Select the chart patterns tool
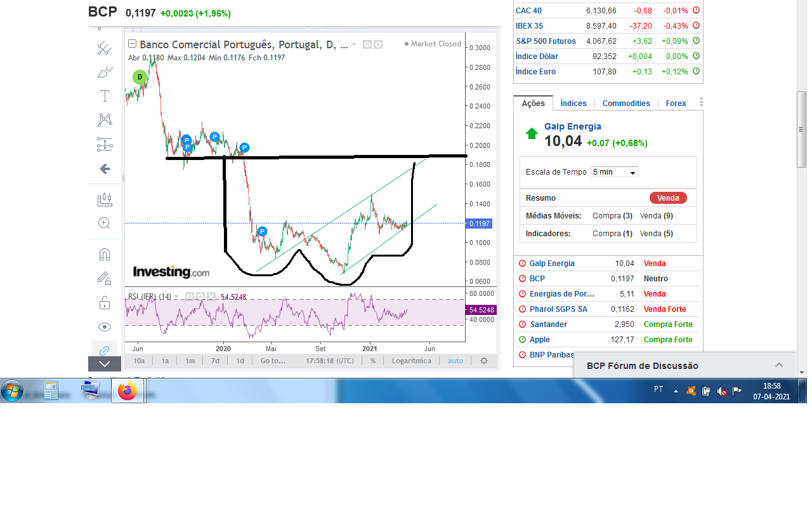 pos(105,119)
